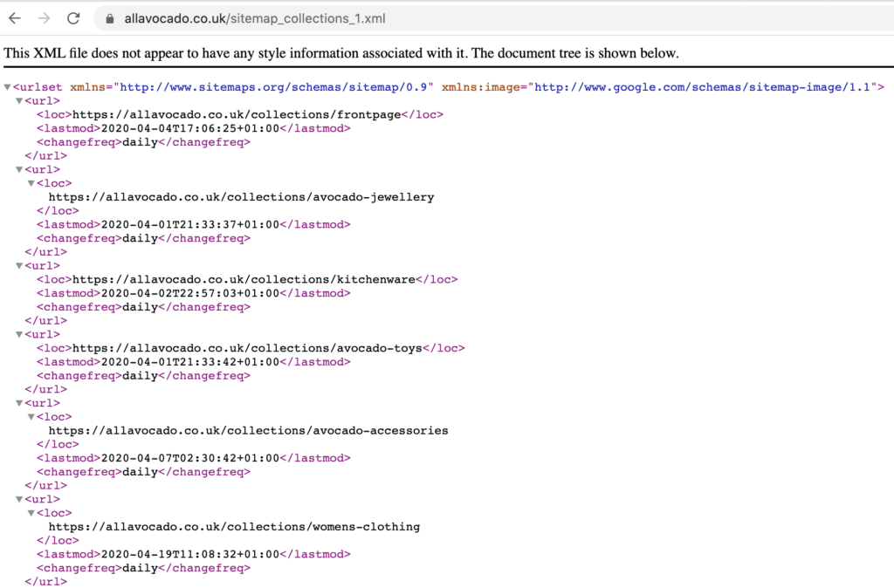This screenshot has width=894, height=588.
Task: Reload the sitemap page
Action: tap(72, 17)
